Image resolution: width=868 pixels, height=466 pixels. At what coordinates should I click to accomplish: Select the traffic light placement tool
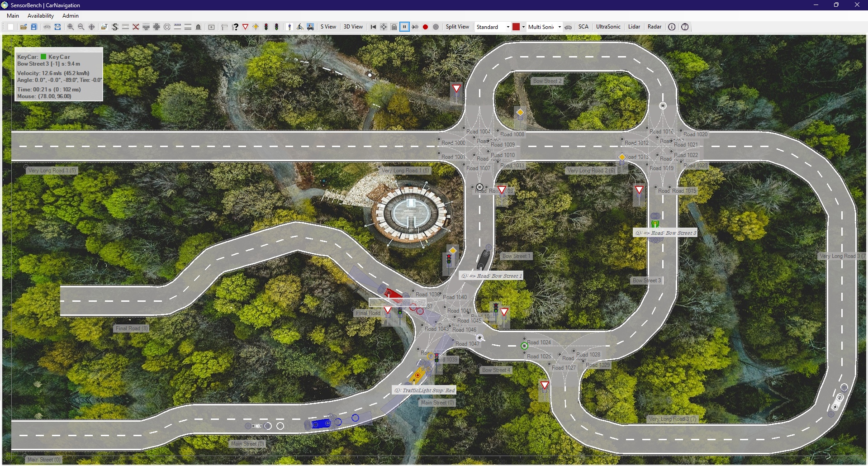(x=266, y=27)
